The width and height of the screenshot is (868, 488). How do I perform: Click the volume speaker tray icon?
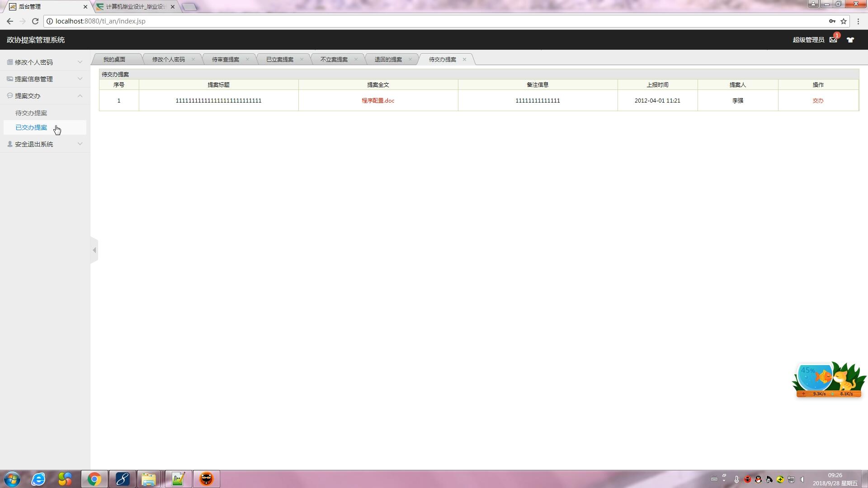[802, 479]
